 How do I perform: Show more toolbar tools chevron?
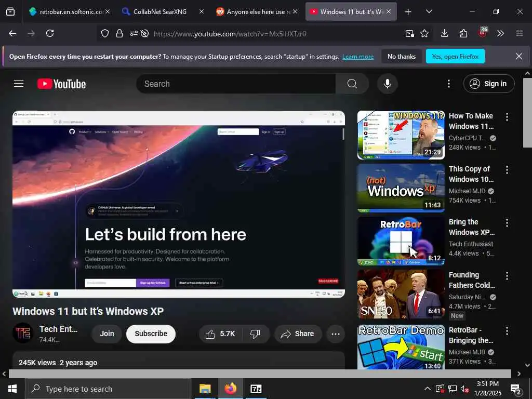[x=500, y=33]
